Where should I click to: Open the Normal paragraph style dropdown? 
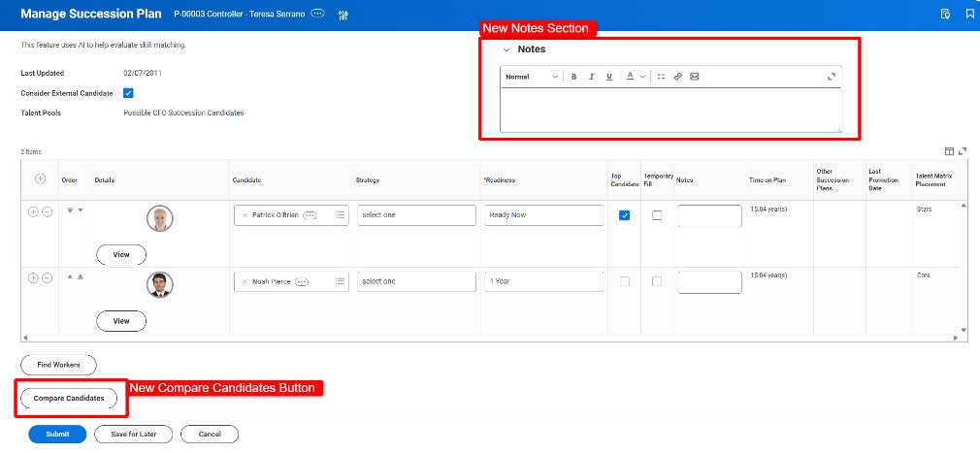coord(532,77)
